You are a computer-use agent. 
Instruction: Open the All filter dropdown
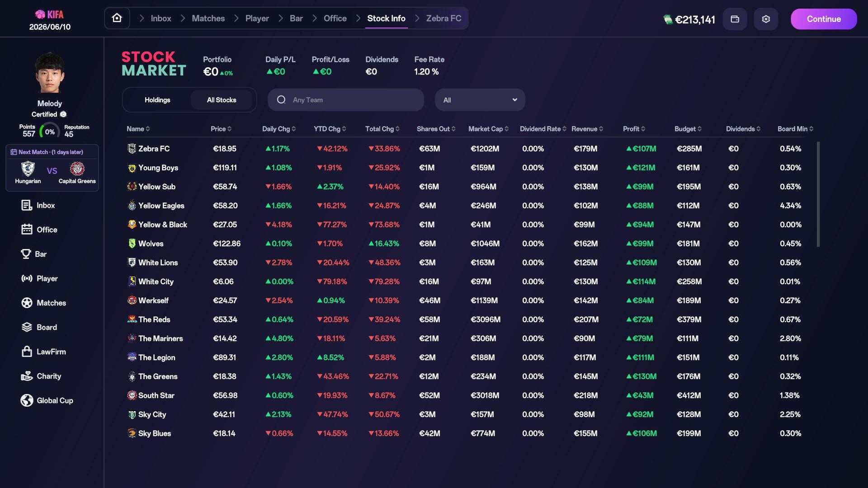pos(480,100)
